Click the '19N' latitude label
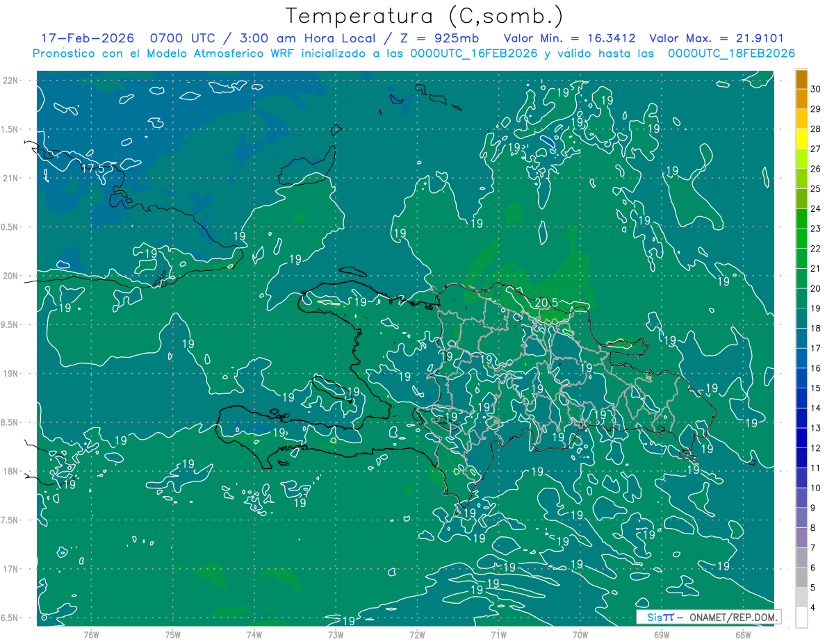834x644 pixels. pyautogui.click(x=11, y=373)
